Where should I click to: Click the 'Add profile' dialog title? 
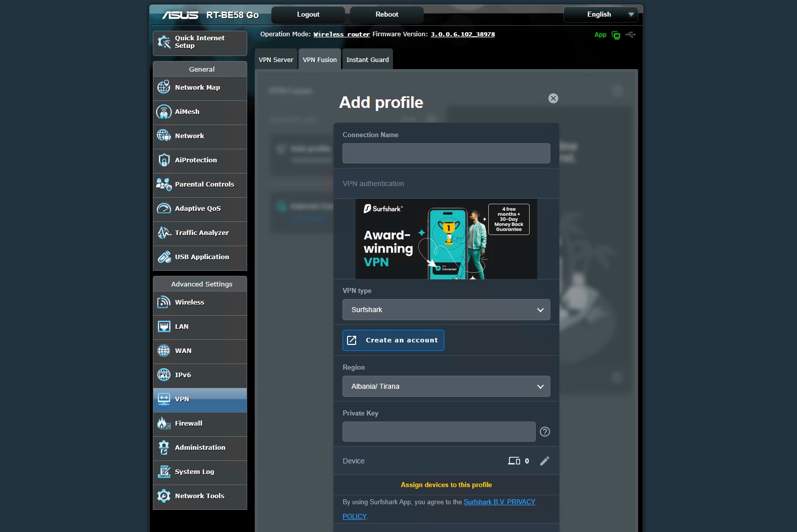pos(381,102)
